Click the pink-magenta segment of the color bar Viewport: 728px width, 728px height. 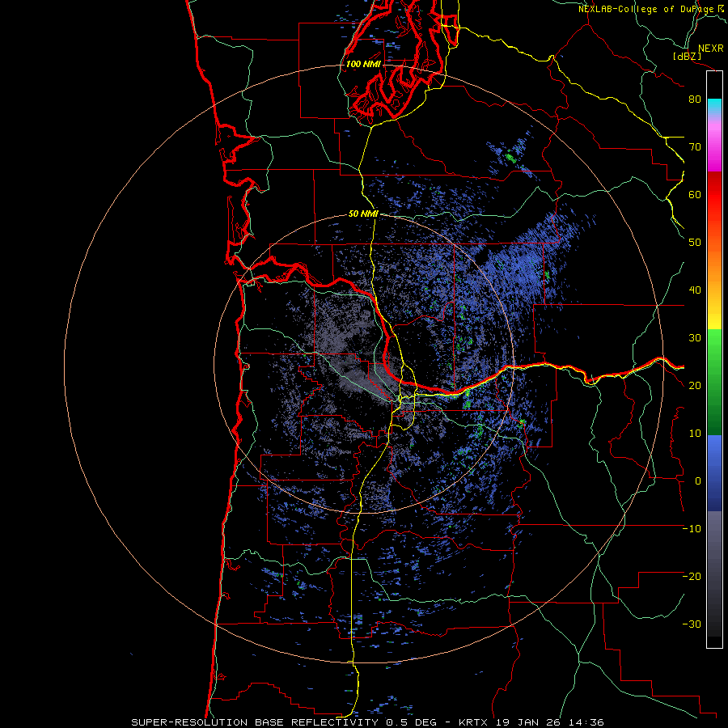tap(714, 146)
